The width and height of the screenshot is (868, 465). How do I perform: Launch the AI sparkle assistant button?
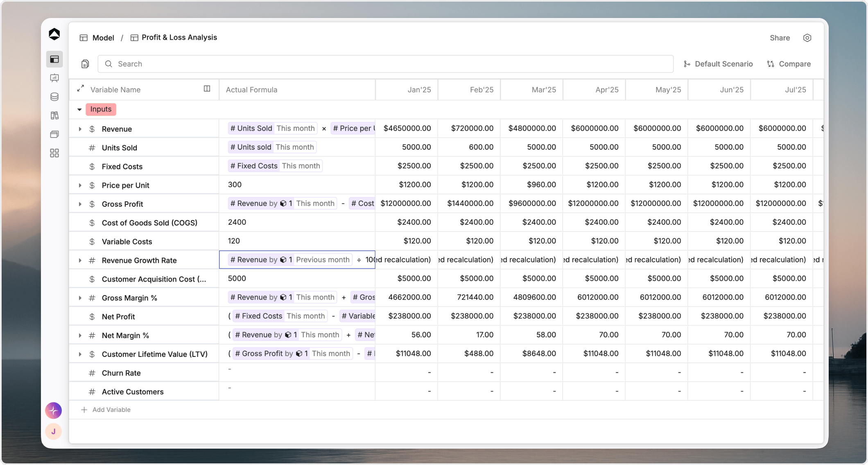[54, 410]
